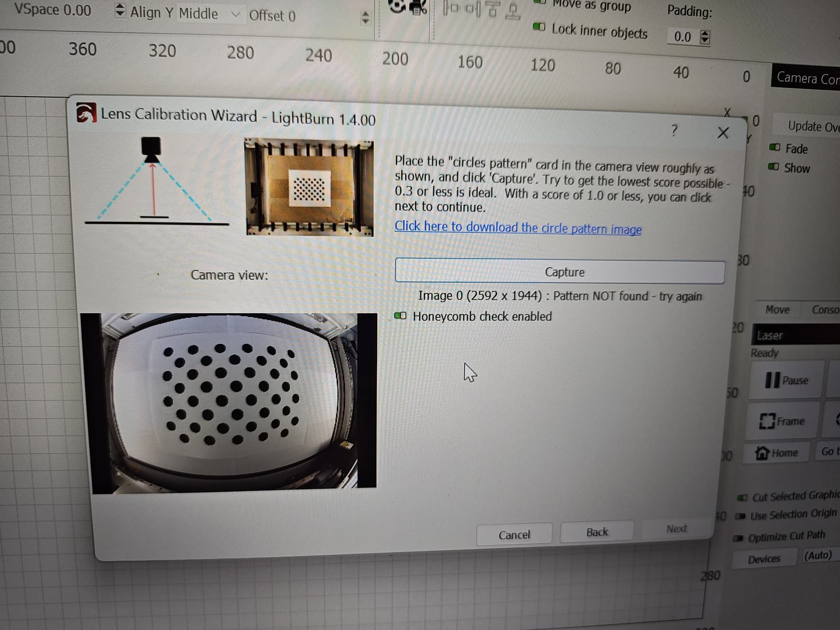
Task: Click Cancel in the calibration wizard
Action: coord(514,535)
